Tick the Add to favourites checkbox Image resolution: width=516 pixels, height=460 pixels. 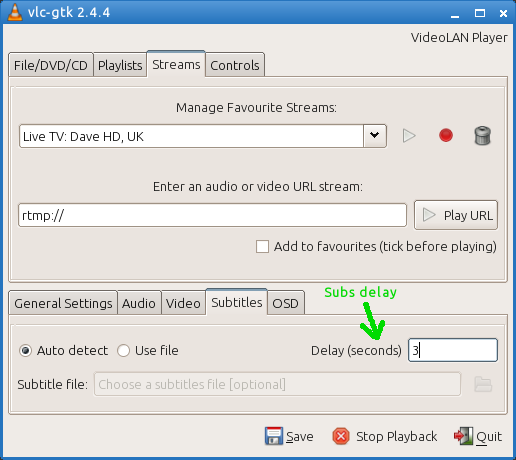pos(262,247)
